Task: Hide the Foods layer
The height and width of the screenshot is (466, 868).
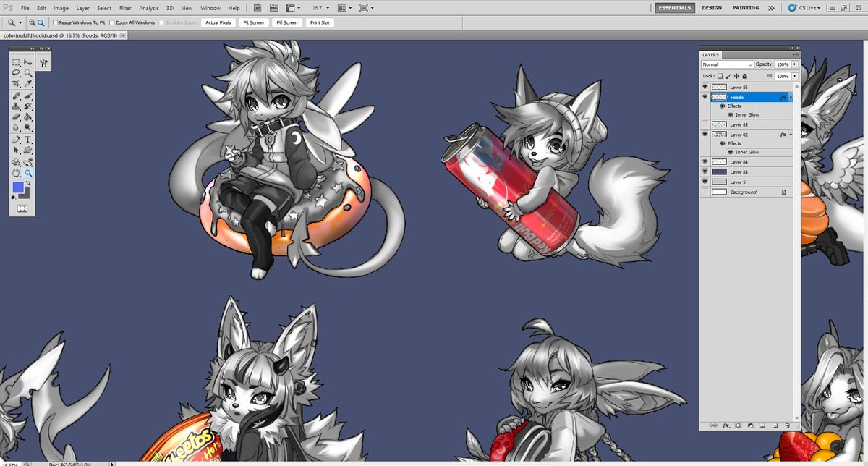Action: point(705,97)
